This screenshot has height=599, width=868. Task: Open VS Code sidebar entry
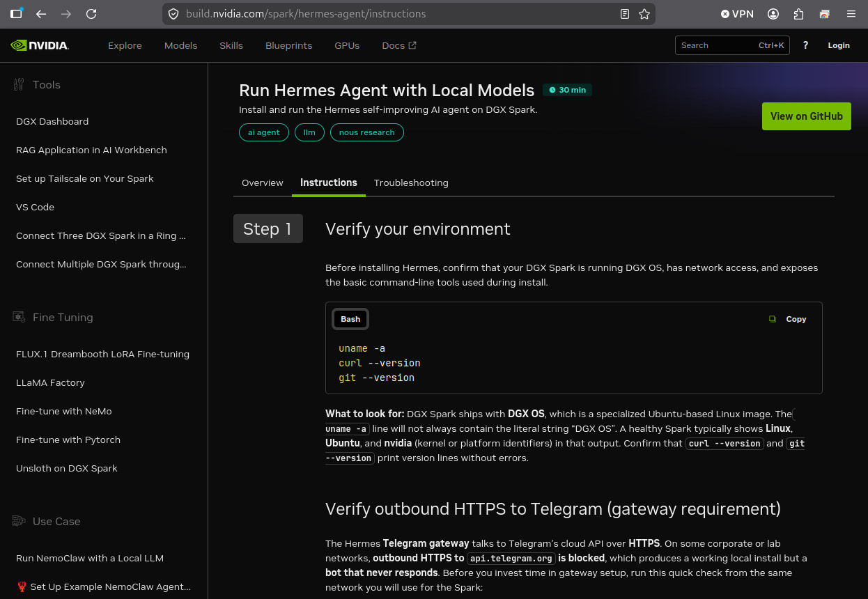pyautogui.click(x=35, y=207)
